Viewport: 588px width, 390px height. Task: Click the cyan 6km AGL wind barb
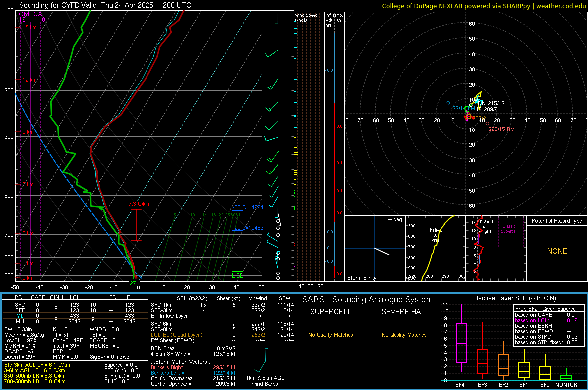click(x=262, y=361)
